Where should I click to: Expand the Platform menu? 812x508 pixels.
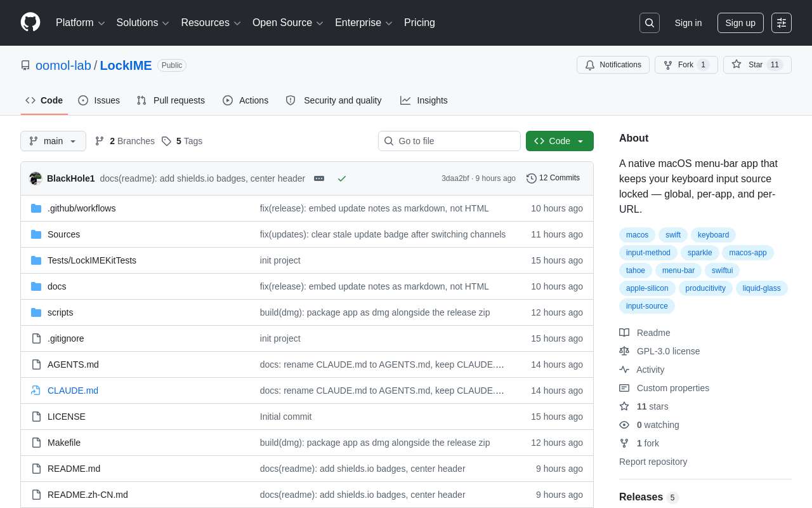pos(80,23)
